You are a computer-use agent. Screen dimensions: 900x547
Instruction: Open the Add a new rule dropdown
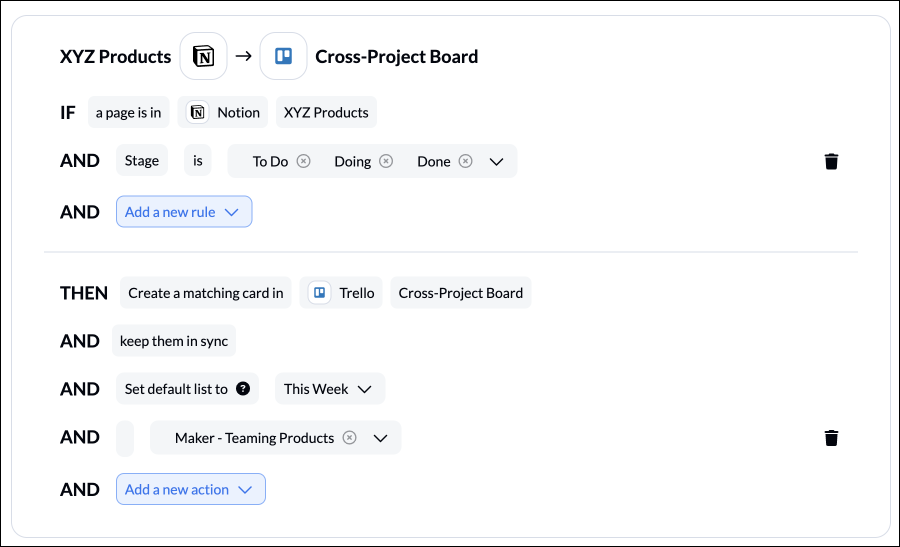[x=184, y=212]
